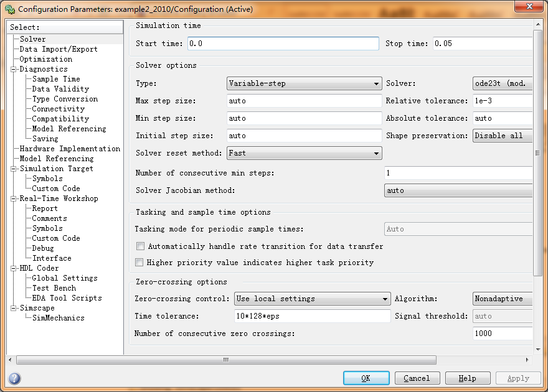Enable automatic rate transition handling checkbox
Viewport: 548px width, 392px height.
point(140,246)
